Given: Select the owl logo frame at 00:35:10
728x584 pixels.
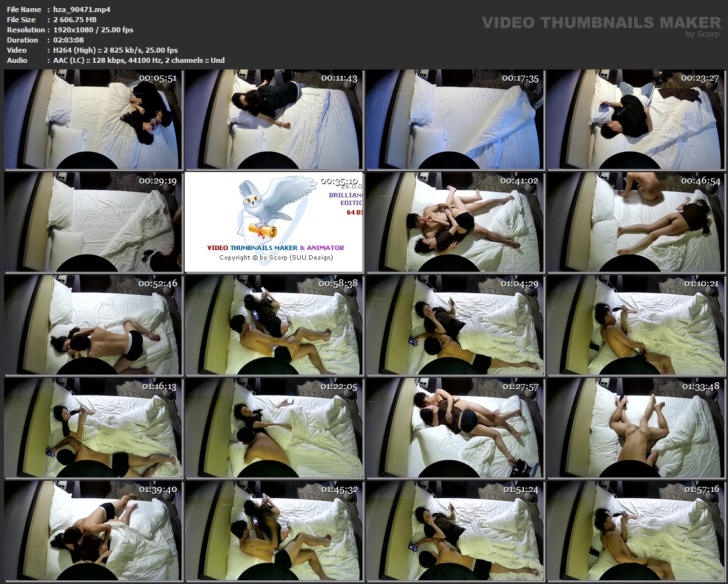Looking at the screenshot, I should (274, 222).
